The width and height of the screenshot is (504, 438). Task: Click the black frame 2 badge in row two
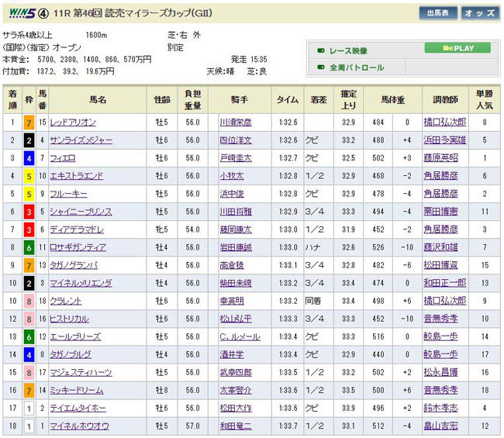pyautogui.click(x=29, y=140)
